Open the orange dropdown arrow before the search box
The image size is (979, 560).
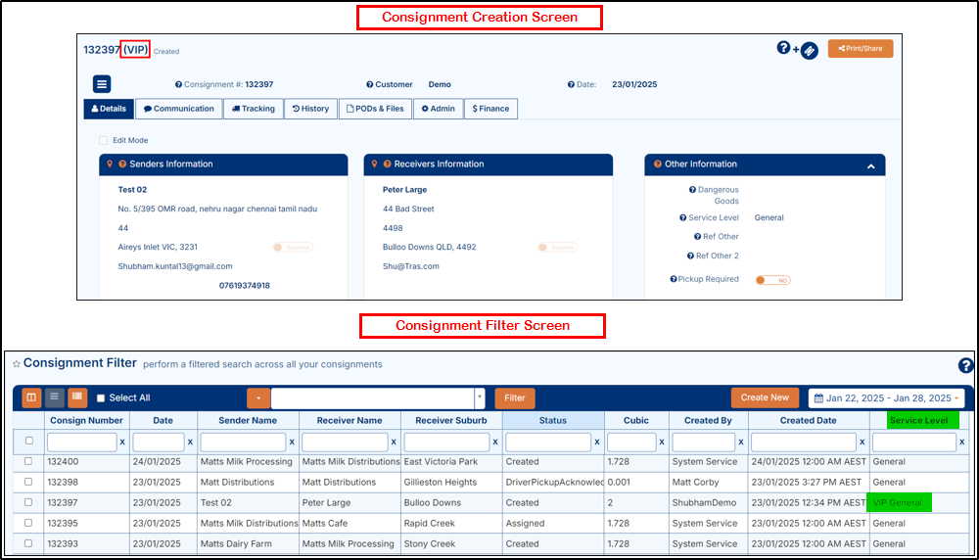[257, 398]
